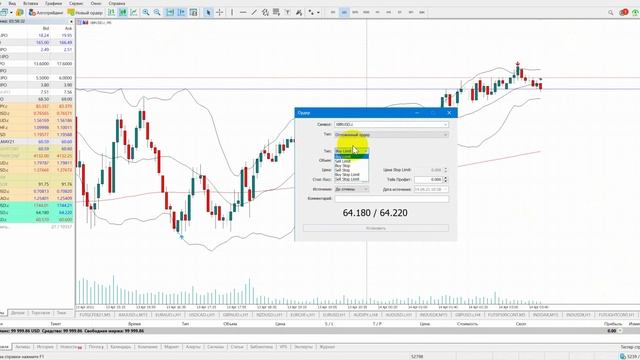Viewport: 640px width, 360px height.
Task: Select the trendline drawing tool
Action: 254,13
